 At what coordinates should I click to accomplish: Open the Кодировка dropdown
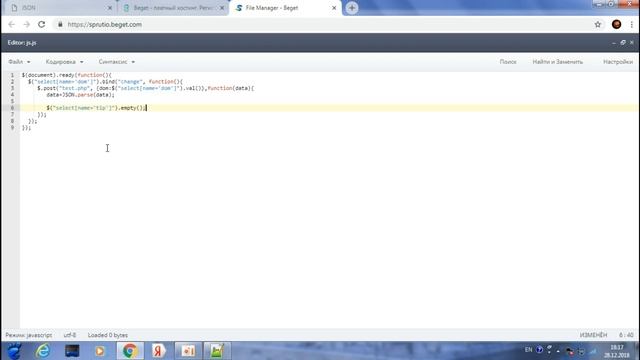pos(64,62)
